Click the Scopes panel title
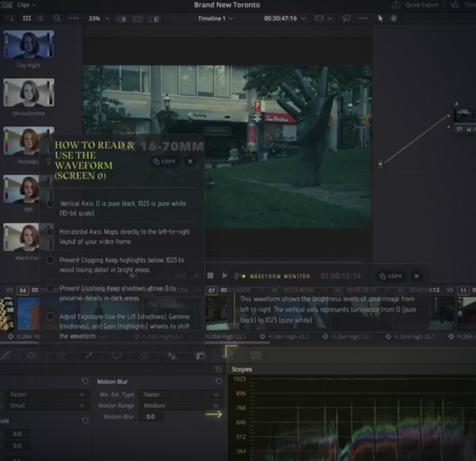The height and width of the screenshot is (461, 476). point(242,369)
